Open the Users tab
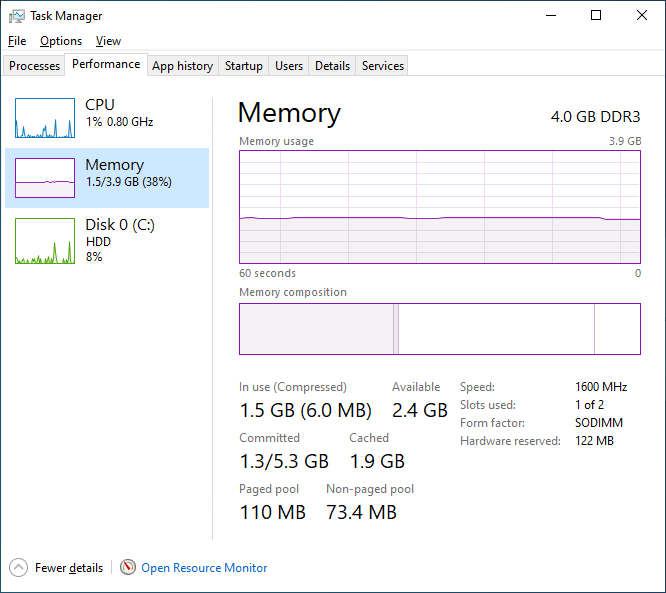 click(289, 66)
